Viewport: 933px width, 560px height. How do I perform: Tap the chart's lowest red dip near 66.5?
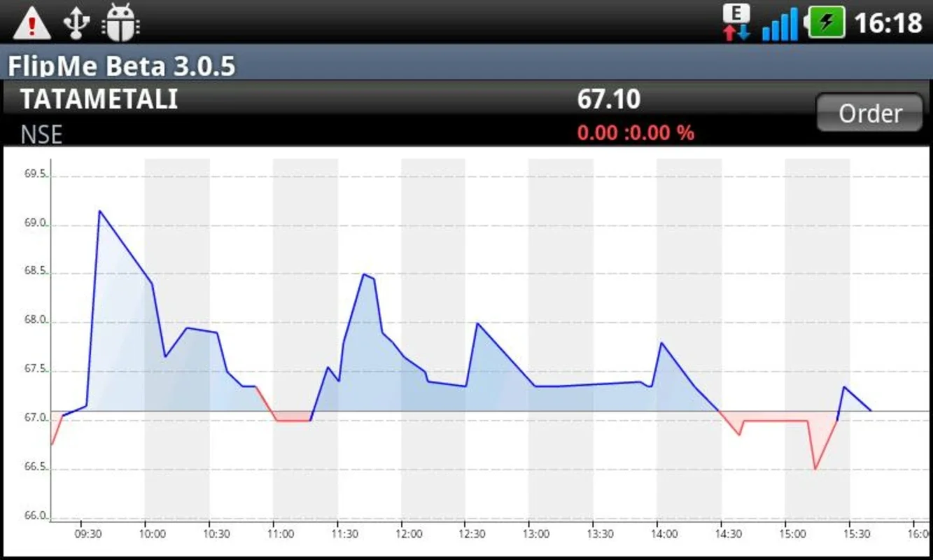coord(815,468)
